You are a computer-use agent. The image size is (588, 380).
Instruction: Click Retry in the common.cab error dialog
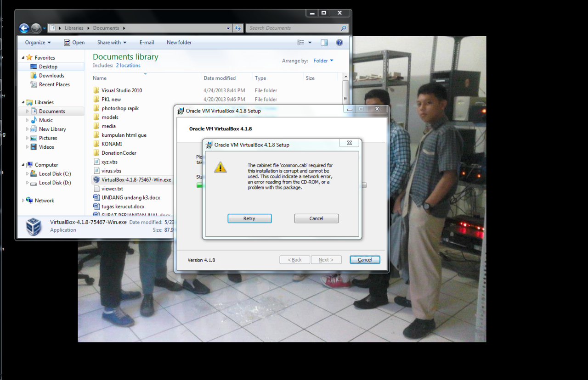point(249,218)
